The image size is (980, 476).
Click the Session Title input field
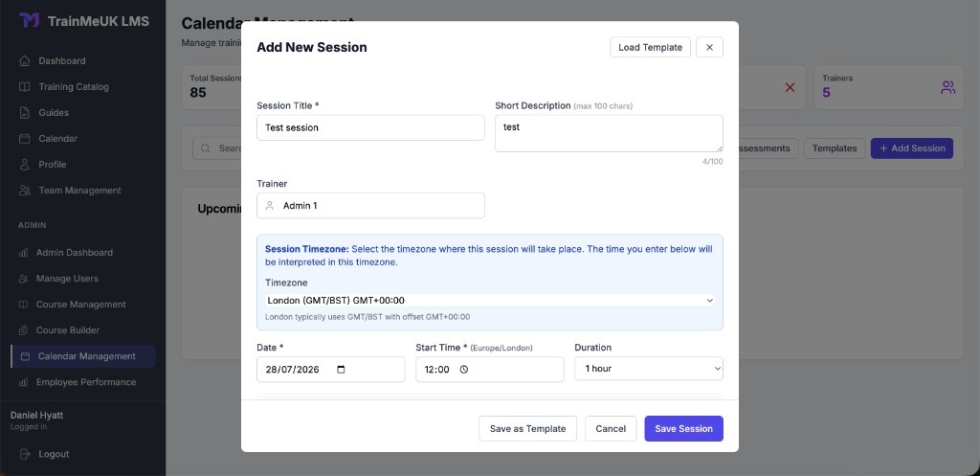pyautogui.click(x=370, y=127)
